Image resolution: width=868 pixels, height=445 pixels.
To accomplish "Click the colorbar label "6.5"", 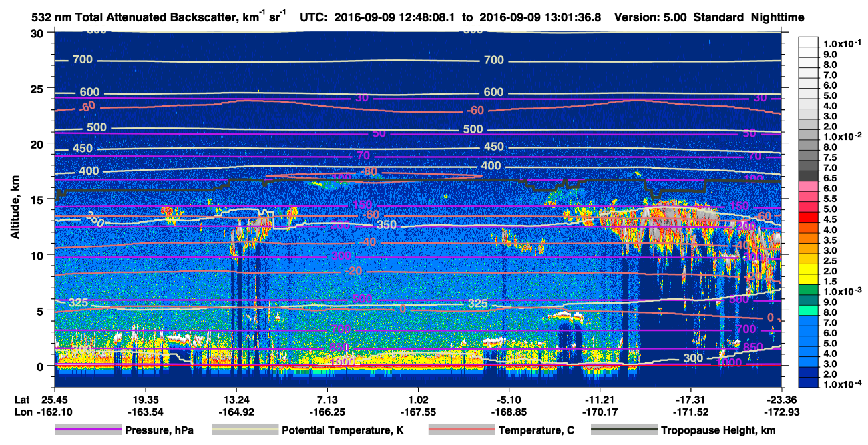I will click(x=830, y=177).
